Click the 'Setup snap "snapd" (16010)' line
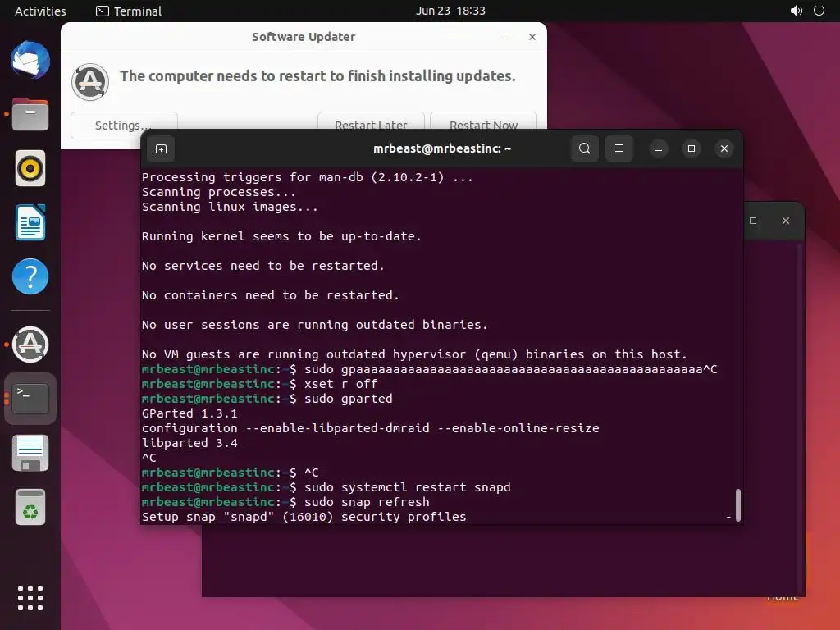The width and height of the screenshot is (840, 630). [304, 517]
